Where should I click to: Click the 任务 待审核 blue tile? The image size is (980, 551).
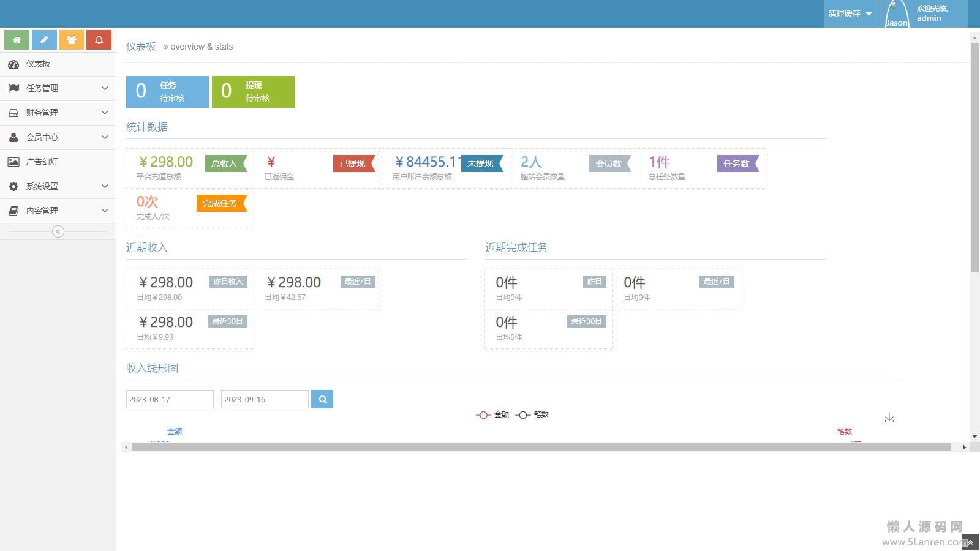coord(167,92)
